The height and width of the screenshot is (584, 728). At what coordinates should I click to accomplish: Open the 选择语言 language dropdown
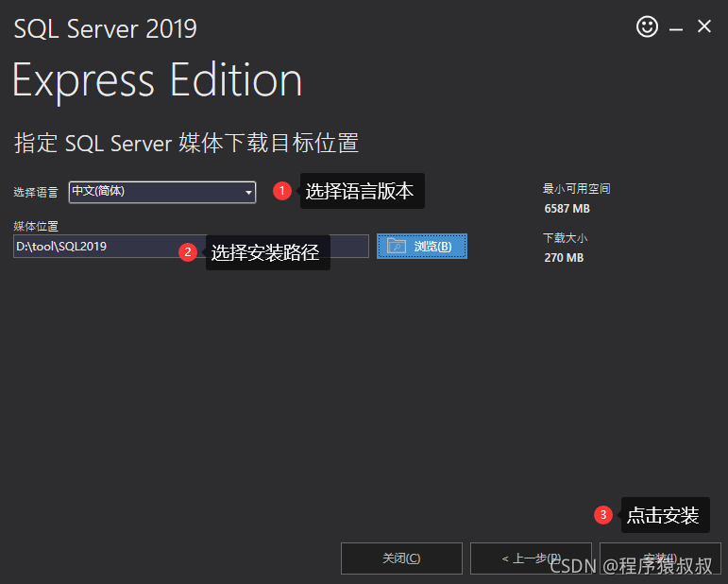point(162,192)
